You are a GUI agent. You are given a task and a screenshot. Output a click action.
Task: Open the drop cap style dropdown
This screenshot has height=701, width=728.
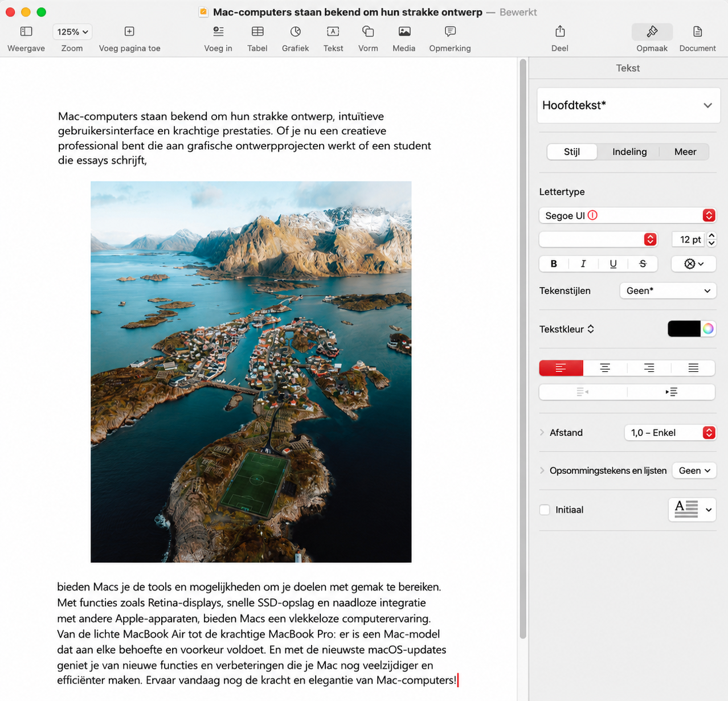(x=692, y=510)
